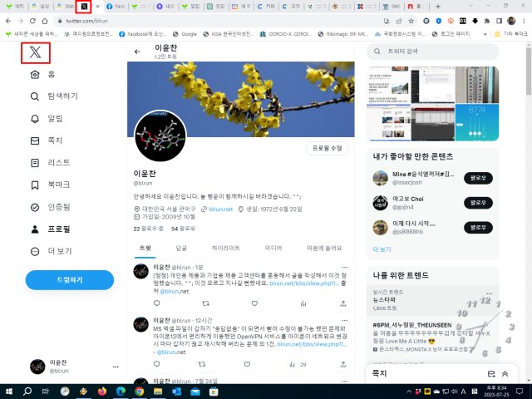
Task: Click the address bar showing twitter.com/blrun
Action: pyautogui.click(x=217, y=21)
